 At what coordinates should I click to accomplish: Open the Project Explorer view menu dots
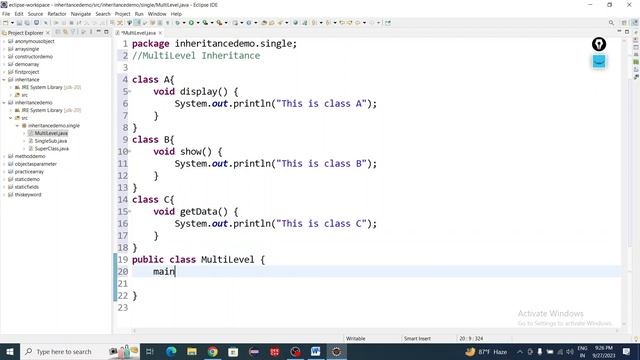[x=91, y=32]
